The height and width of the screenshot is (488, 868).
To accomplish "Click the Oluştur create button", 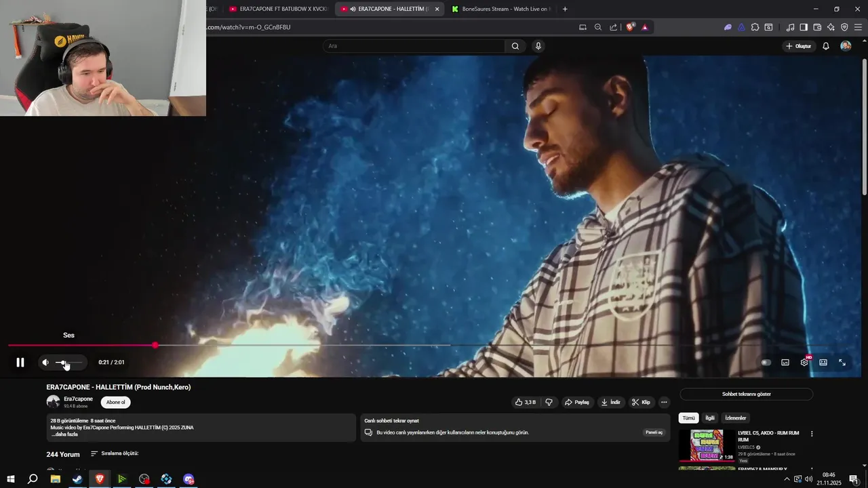I will [798, 46].
